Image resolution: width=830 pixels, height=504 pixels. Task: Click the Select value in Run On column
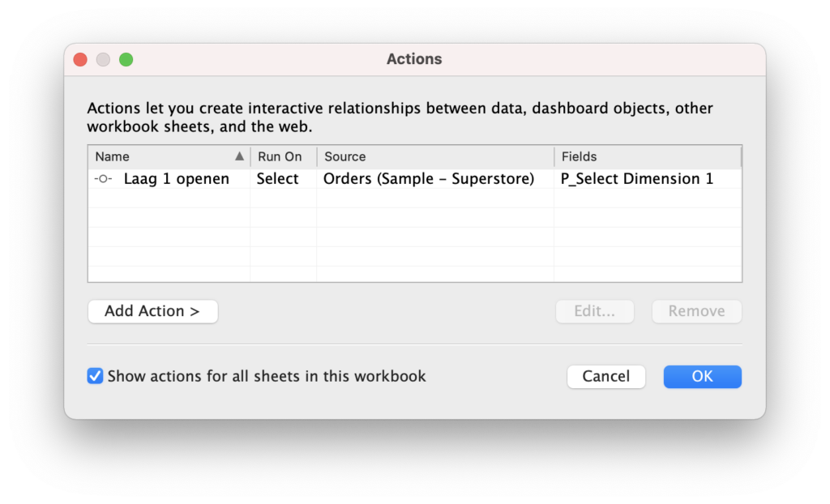[278, 179]
